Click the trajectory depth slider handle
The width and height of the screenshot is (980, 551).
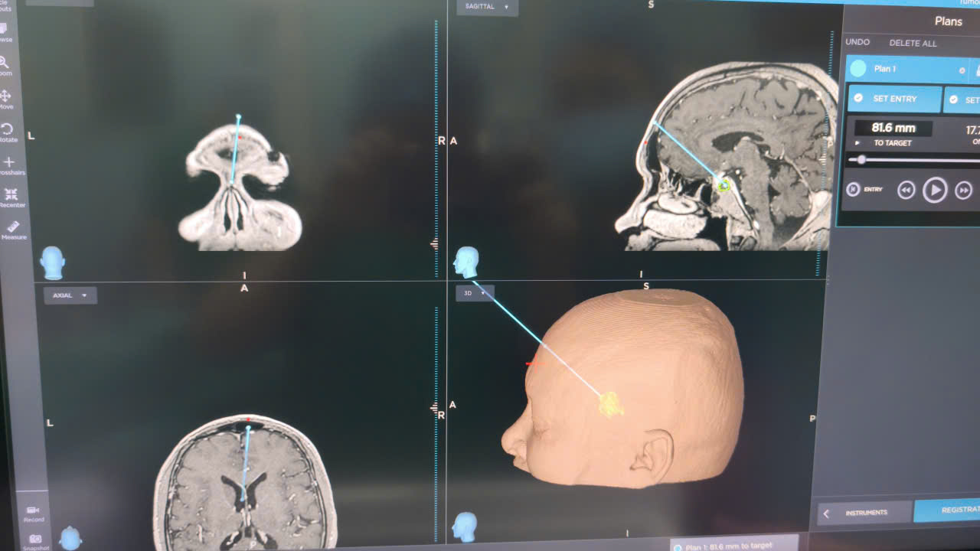(861, 160)
